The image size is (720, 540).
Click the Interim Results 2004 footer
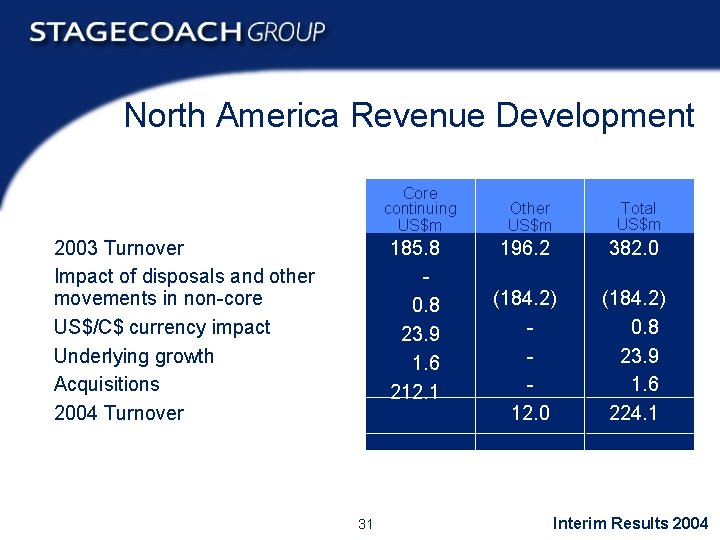(x=630, y=523)
